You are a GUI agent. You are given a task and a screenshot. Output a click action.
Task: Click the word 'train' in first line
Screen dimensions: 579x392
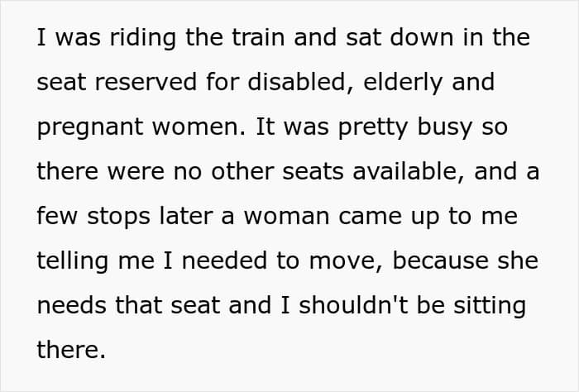pyautogui.click(x=258, y=37)
